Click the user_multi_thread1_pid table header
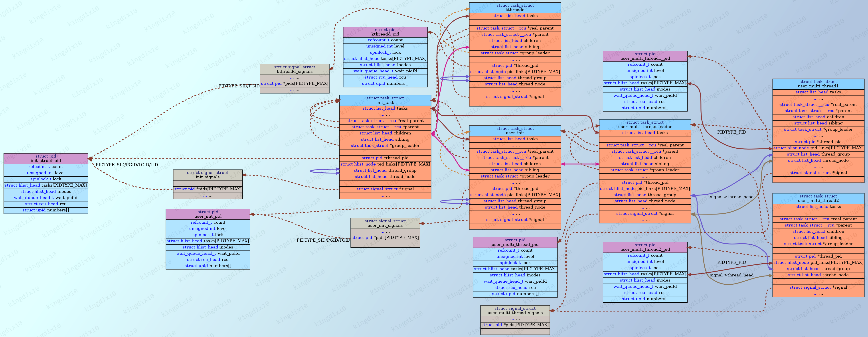Screen dimensions: 868x337 pyautogui.click(x=645, y=56)
